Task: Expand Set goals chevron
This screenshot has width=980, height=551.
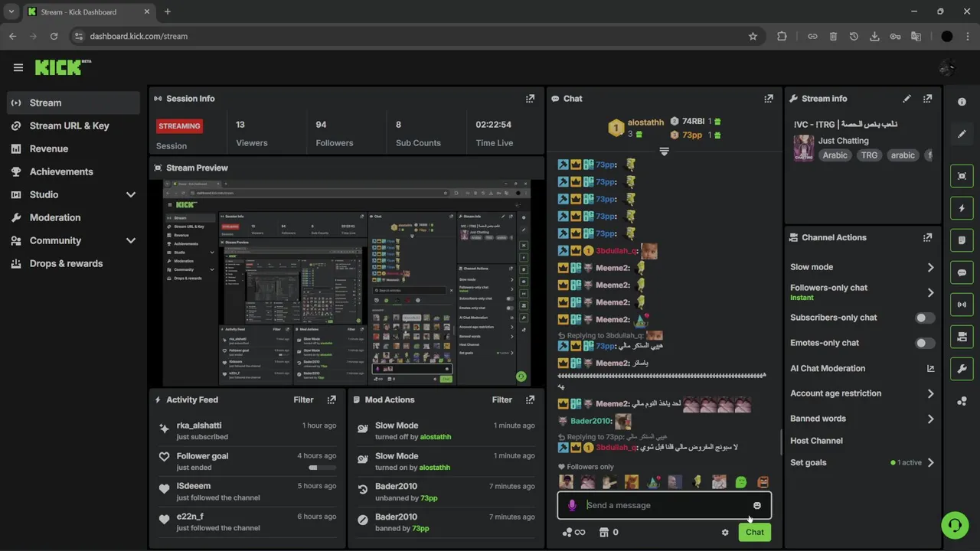Action: click(x=930, y=462)
